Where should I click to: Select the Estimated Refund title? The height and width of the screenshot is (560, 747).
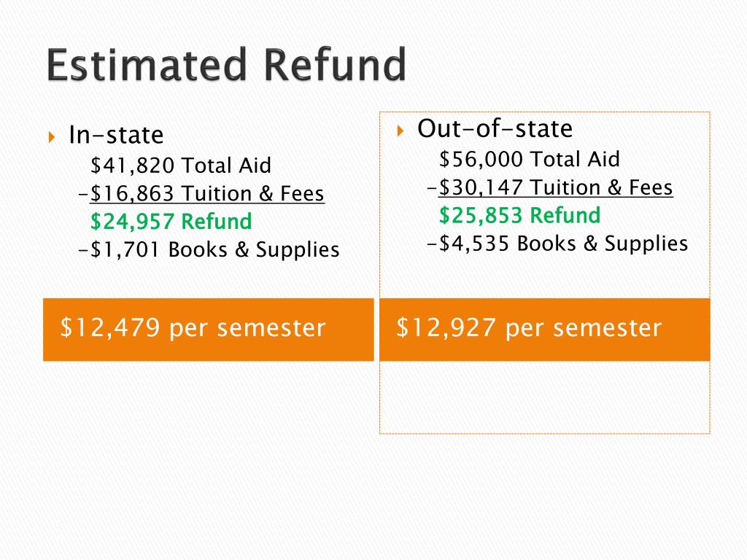226,65
